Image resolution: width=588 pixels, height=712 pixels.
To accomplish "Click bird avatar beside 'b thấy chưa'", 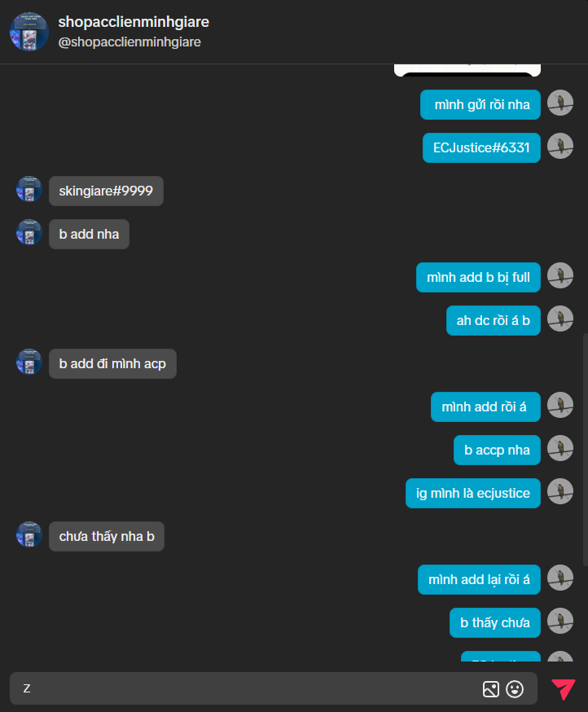I will coord(559,621).
